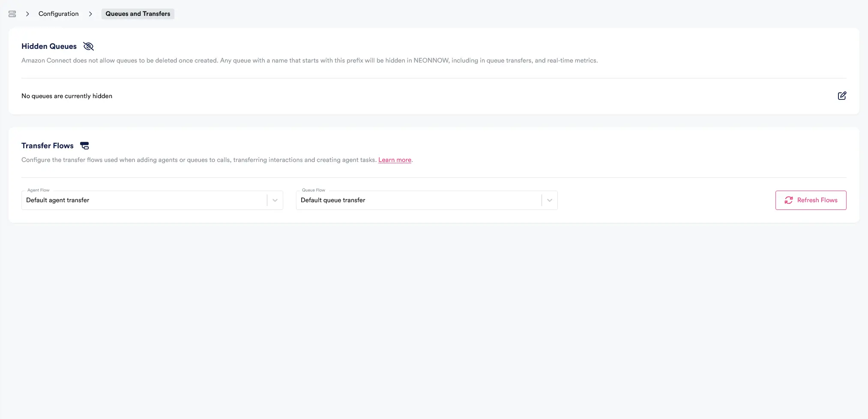This screenshot has width=868, height=419.
Task: Click the Agent Flow field label
Action: pos(39,190)
